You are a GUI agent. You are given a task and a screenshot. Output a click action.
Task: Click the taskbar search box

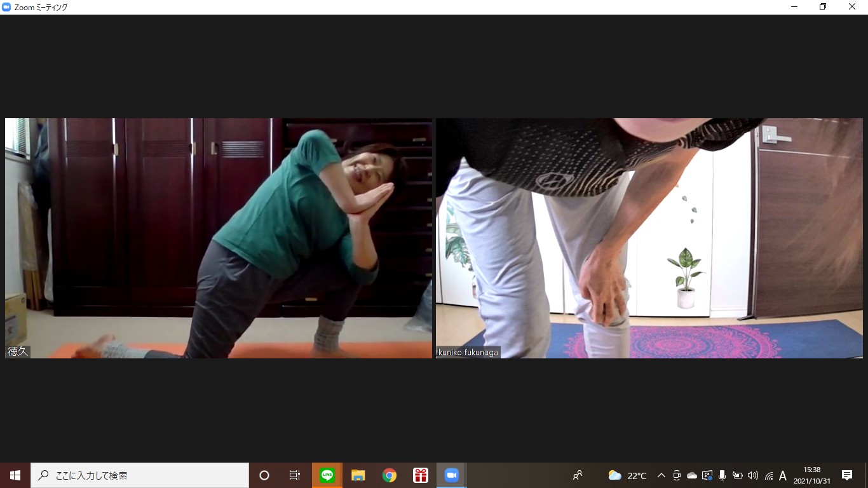click(x=140, y=475)
